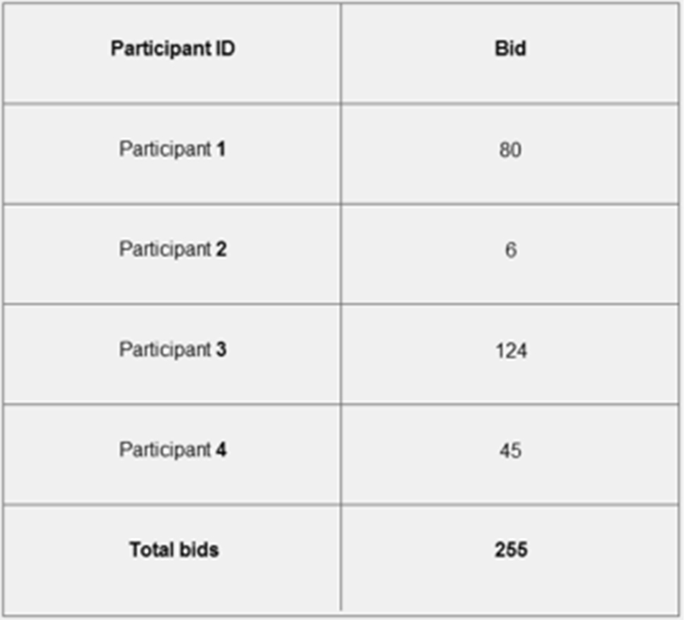Image resolution: width=685 pixels, height=620 pixels.
Task: Click the word Participant in header cell
Action: (x=161, y=49)
